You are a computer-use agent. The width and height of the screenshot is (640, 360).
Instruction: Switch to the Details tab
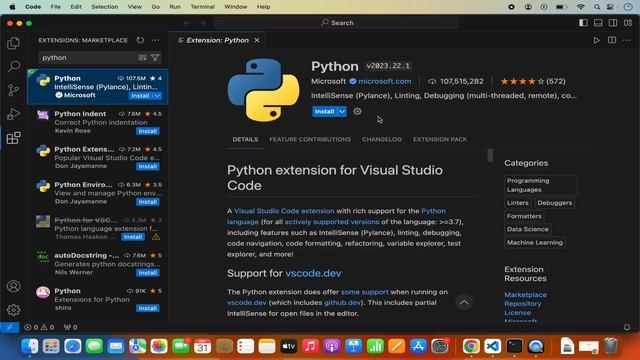tap(245, 139)
